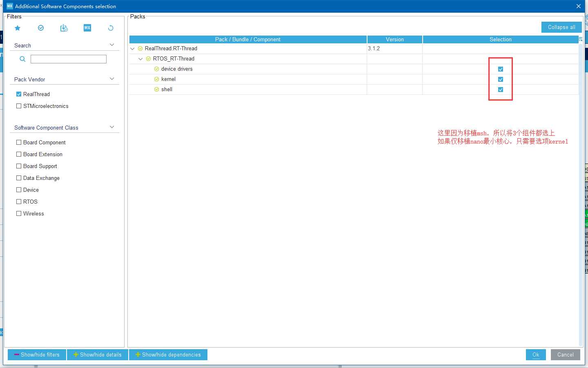Collapse the Software Component Class section

coord(112,127)
